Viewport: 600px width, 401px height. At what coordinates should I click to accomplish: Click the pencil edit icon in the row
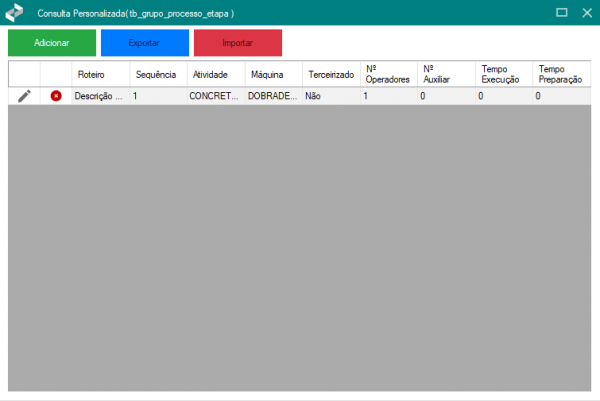(x=24, y=96)
